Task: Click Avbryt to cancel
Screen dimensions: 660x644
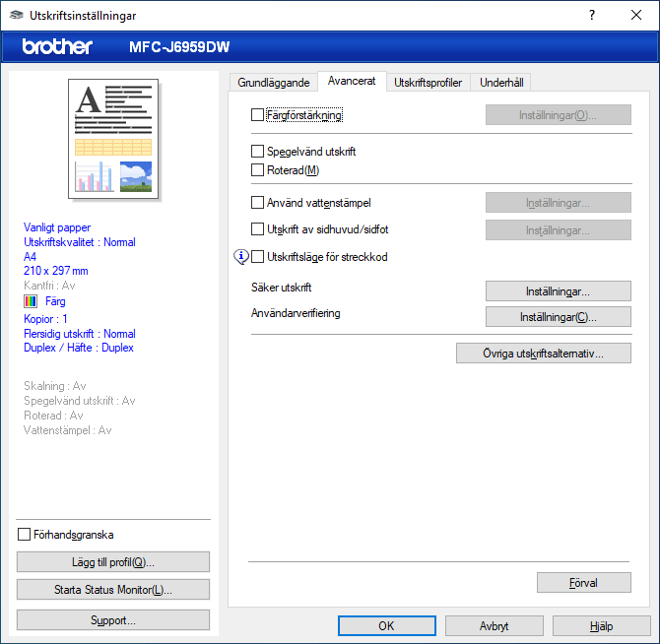Action: point(495,626)
